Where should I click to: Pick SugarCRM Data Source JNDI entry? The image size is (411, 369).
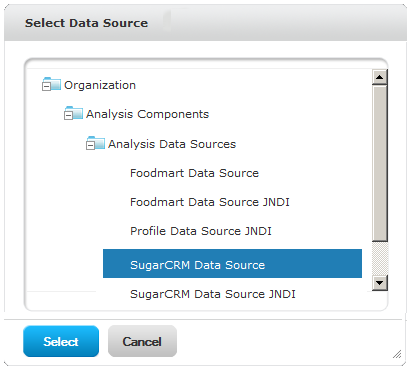click(x=213, y=294)
